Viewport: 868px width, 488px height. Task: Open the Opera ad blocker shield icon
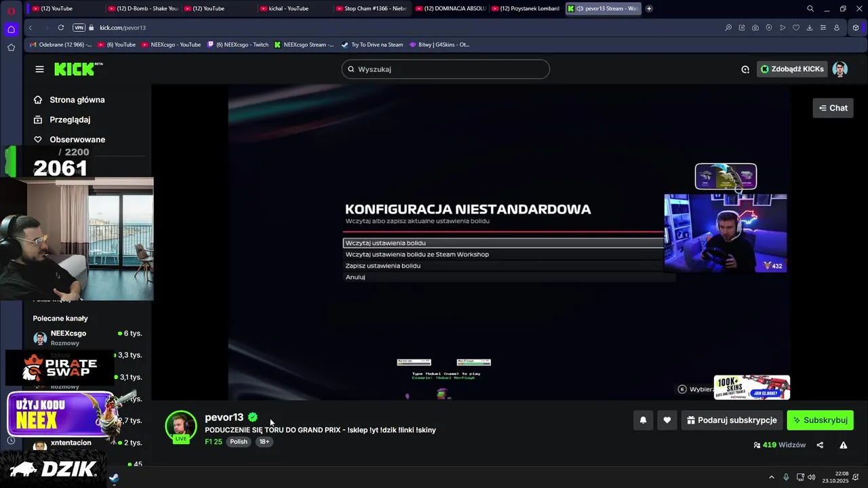[769, 28]
